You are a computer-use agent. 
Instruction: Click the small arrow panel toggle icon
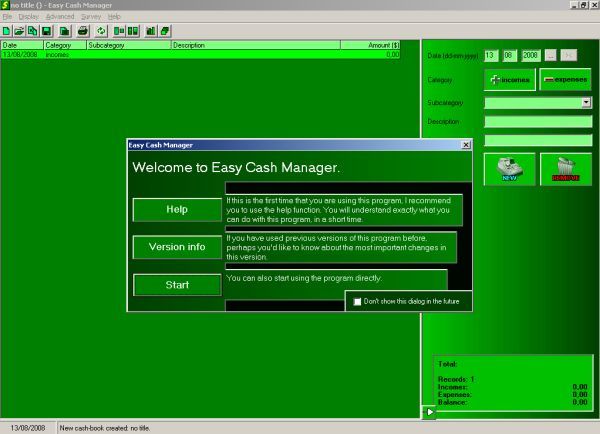tap(429, 412)
